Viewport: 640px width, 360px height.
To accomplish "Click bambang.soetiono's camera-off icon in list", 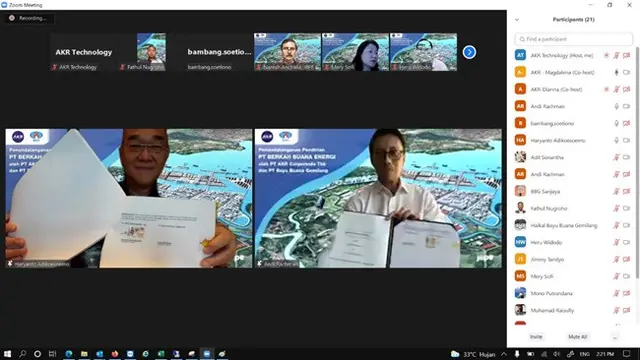I will 627,123.
